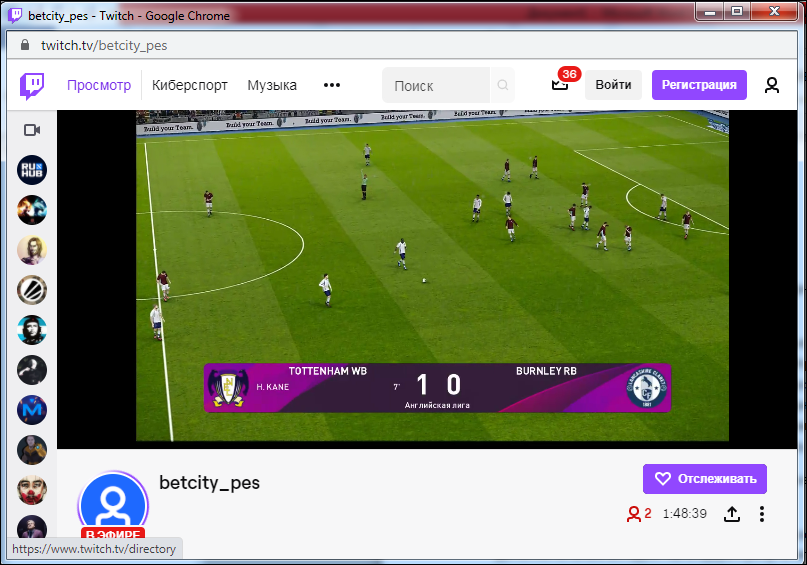
Task: Open the RuHub channel avatar in sidebar
Action: click(x=32, y=170)
